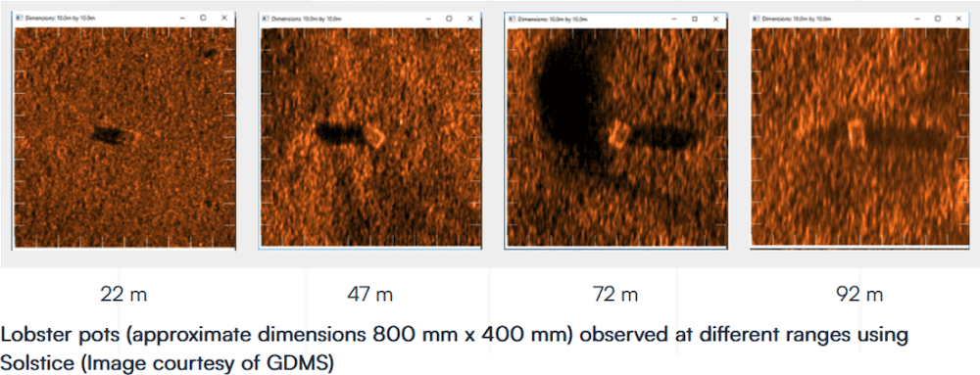Close the 72 m sonar window

coord(715,20)
